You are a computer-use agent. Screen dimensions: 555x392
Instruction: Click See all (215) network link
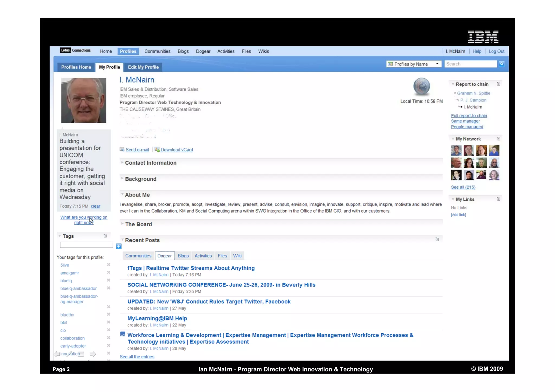463,187
